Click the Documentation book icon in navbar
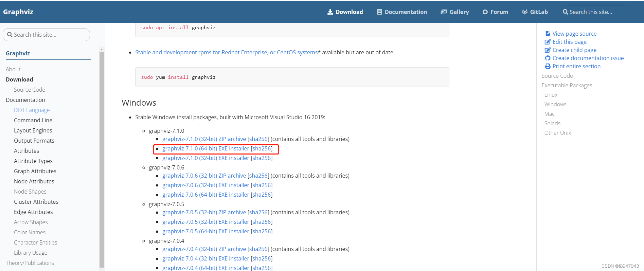Viewport: 644px width, 271px height. 379,12
